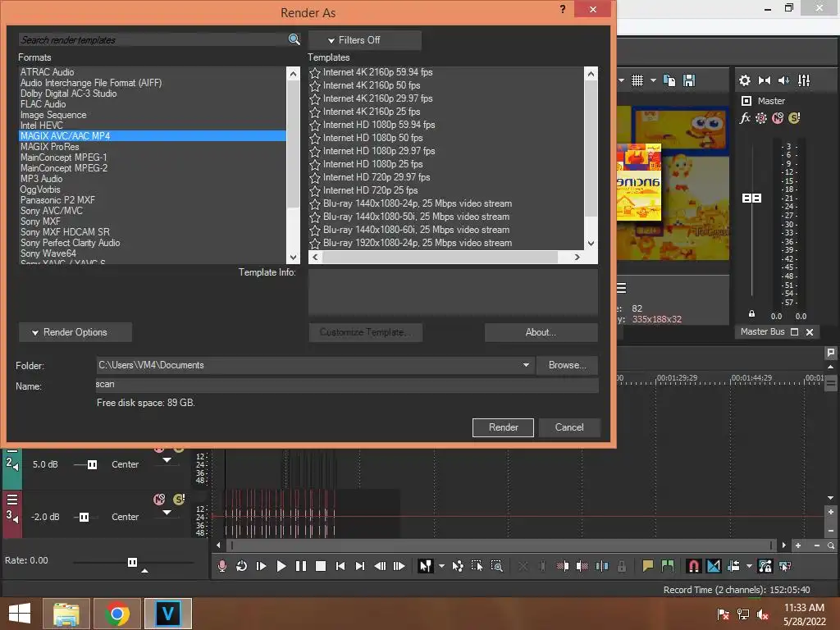Click Master automation settings icon
The image size is (840, 630).
(x=761, y=118)
